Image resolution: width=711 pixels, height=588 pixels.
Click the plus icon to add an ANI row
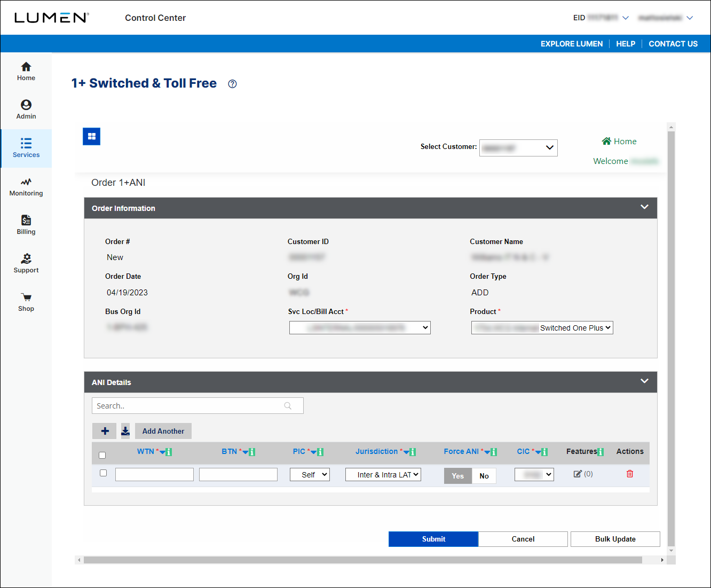pyautogui.click(x=104, y=430)
